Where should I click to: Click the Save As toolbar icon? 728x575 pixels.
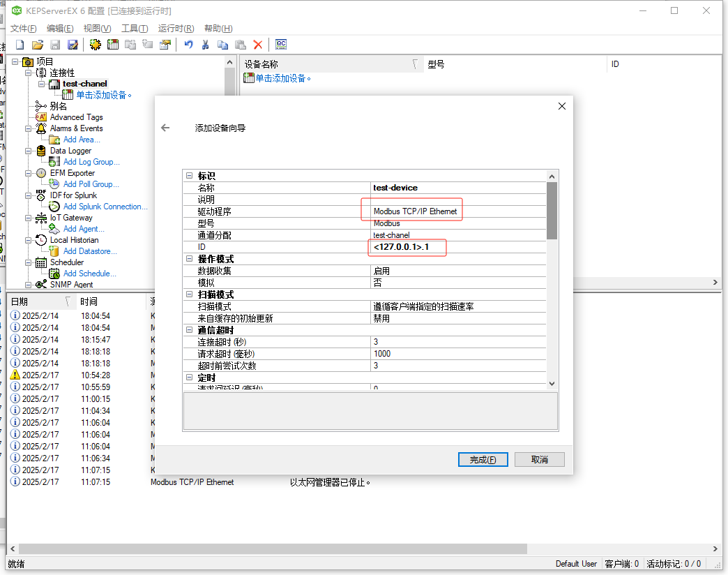tap(73, 45)
